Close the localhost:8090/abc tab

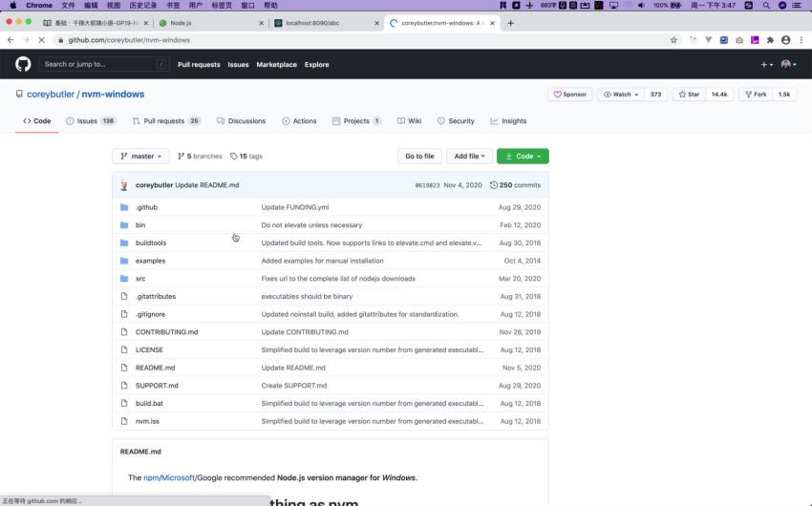[376, 23]
